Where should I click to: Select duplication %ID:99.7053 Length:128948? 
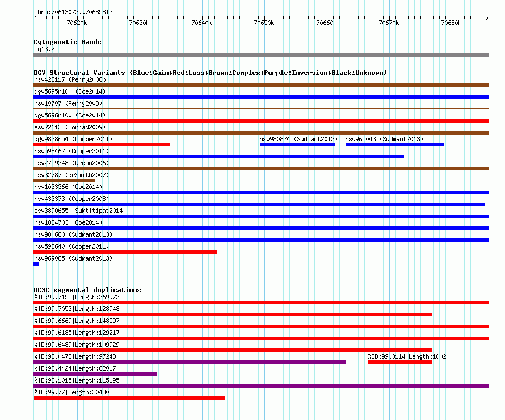tap(77, 309)
